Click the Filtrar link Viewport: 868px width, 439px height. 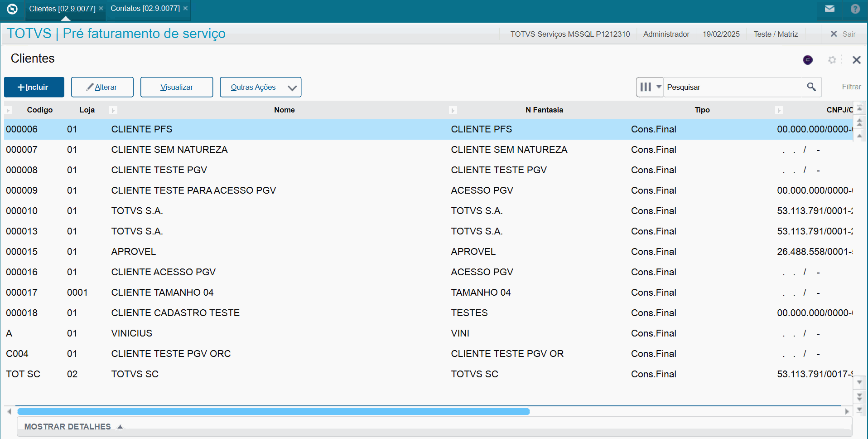[851, 87]
